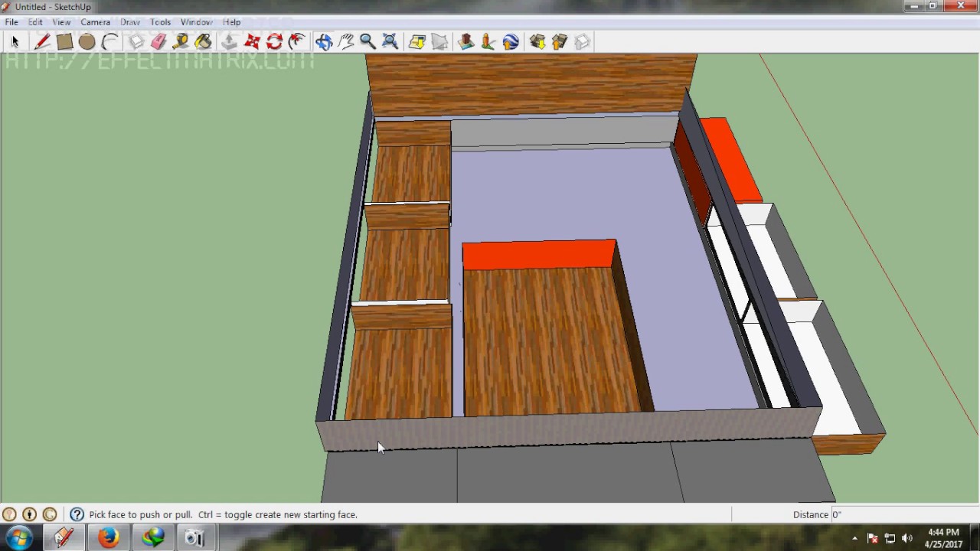
Task: Click the 3D Warehouse upload box icon
Action: pyautogui.click(x=560, y=41)
